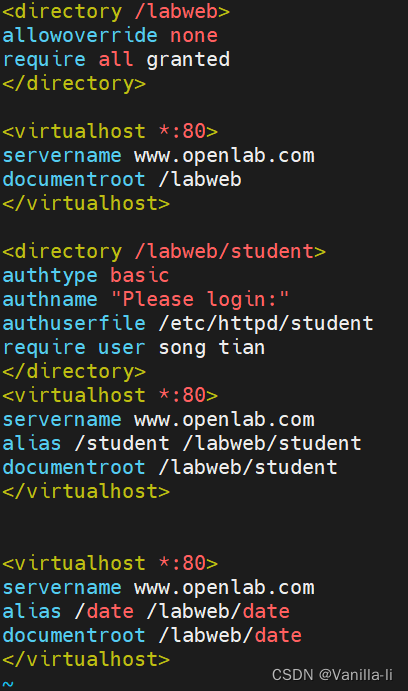
Task: Click the alias /date line
Action: (146, 612)
